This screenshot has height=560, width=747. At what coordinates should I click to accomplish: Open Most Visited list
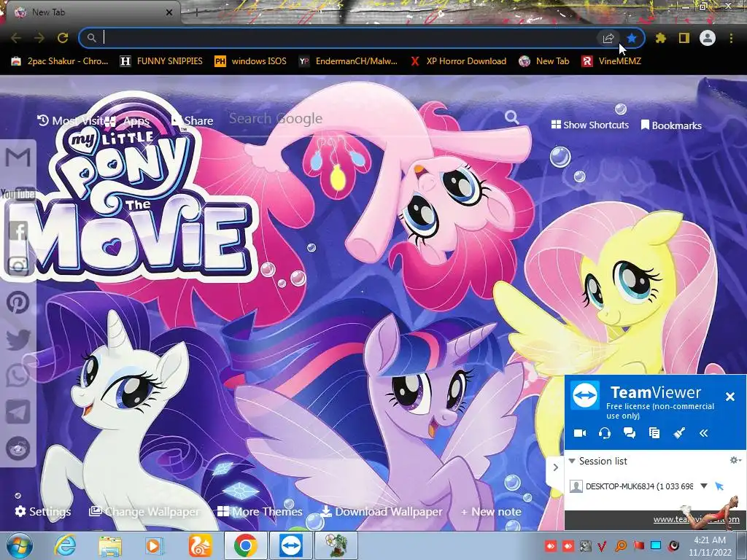coord(70,121)
